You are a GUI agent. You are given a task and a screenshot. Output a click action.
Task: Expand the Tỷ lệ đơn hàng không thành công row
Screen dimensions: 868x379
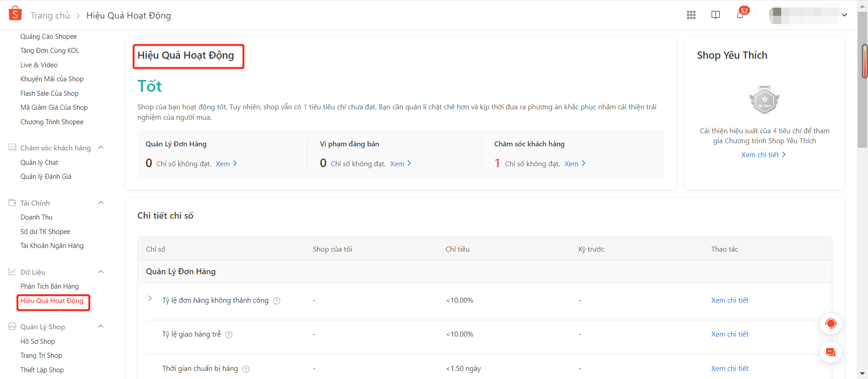(150, 299)
